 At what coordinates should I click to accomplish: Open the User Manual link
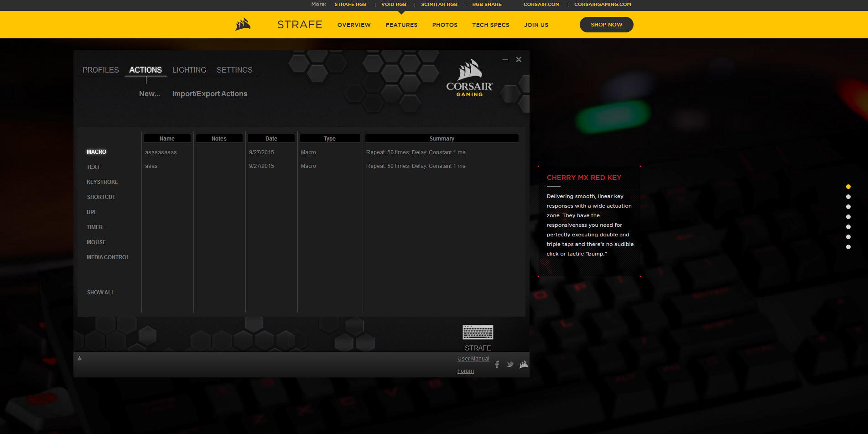point(473,359)
